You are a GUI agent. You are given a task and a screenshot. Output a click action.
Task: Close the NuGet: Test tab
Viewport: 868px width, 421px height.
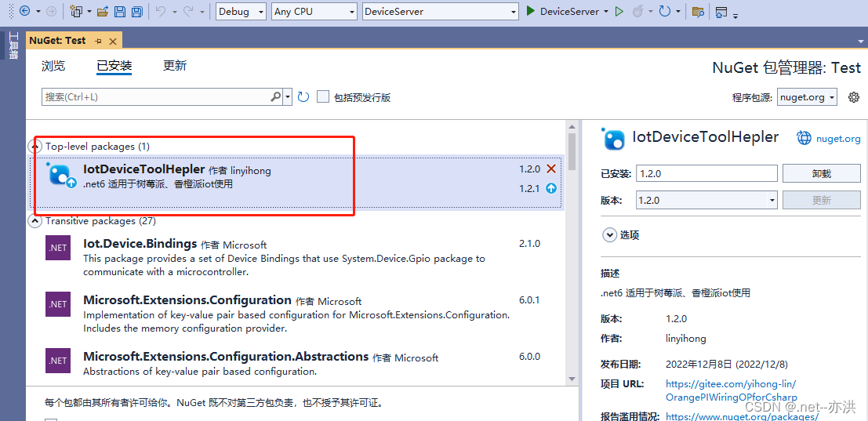(x=113, y=41)
